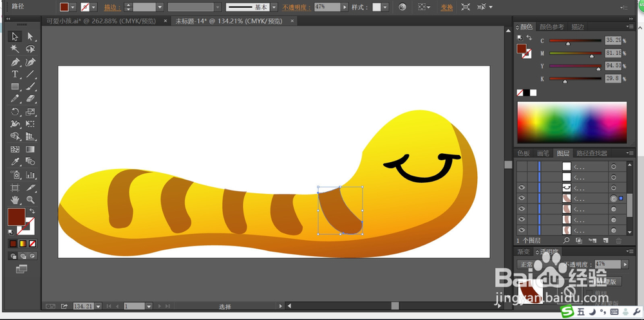Click the 描边 stroke link in control bar
Screen dimensions: 644x320
point(111,7)
